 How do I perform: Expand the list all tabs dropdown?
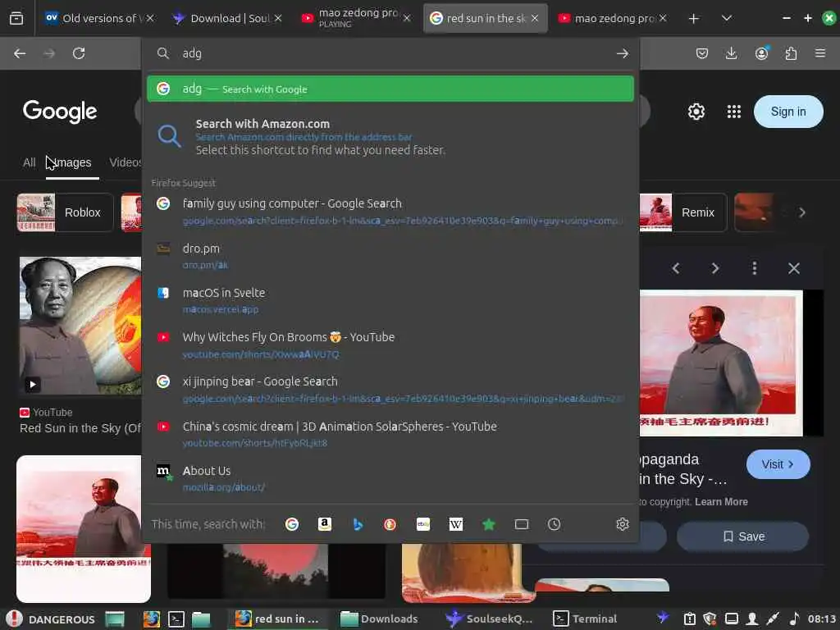727,19
